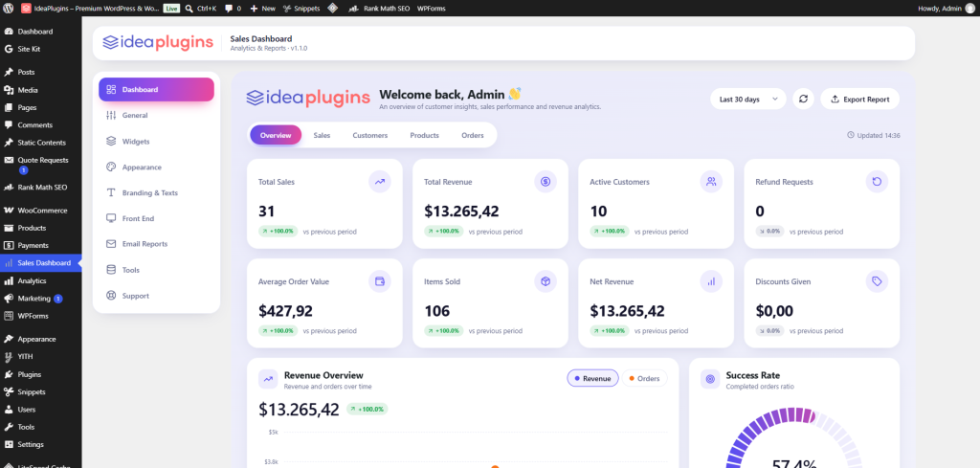This screenshot has height=468, width=980.
Task: Open Marketing in the WordPress menu
Action: click(x=40, y=299)
